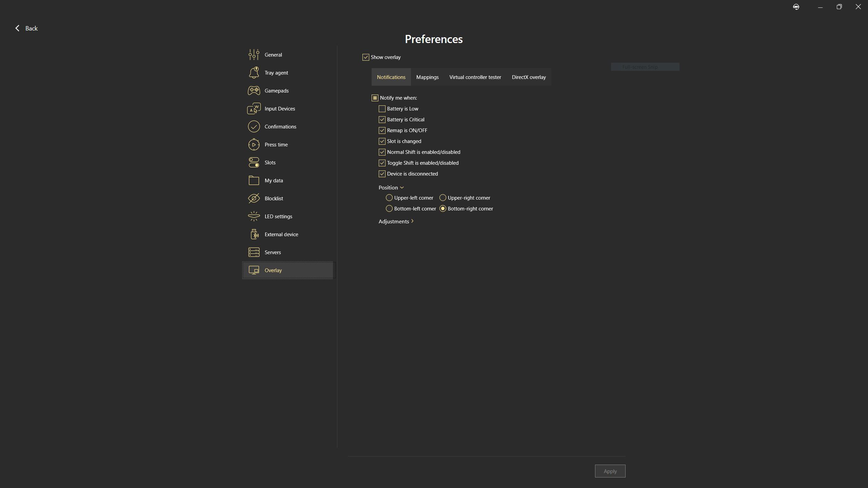The height and width of the screenshot is (488, 868).
Task: Open the Blocklist crossed-eye icon
Action: coord(254,198)
